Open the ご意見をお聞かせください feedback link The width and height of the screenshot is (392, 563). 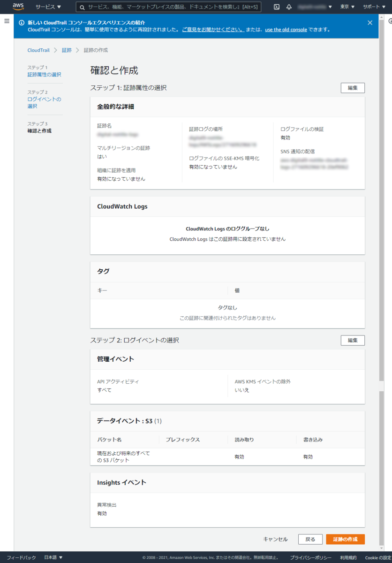click(213, 30)
